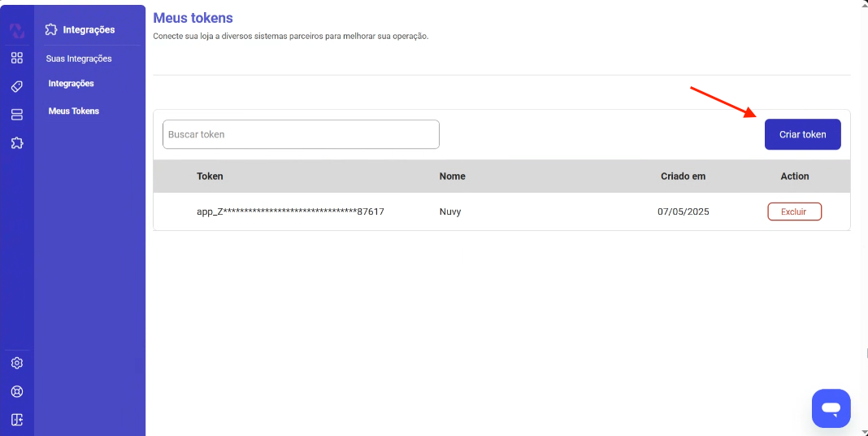Select the stacked rows icon in sidebar
The width and height of the screenshot is (868, 436).
pos(17,115)
